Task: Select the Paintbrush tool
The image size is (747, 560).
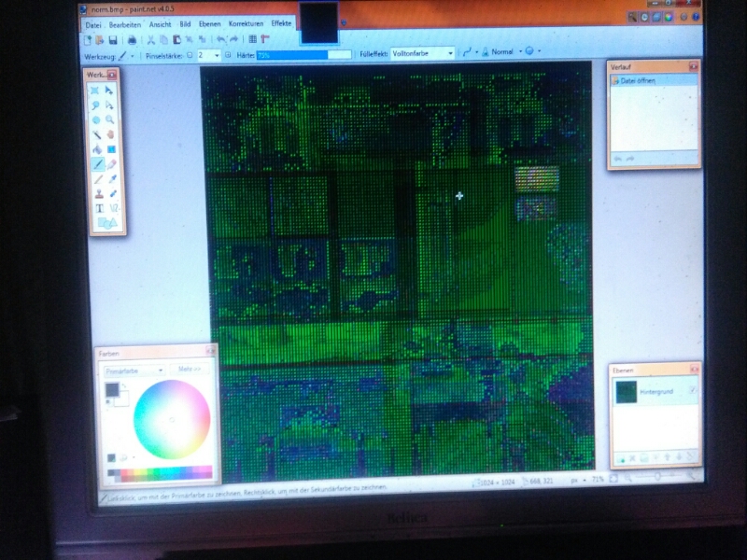Action: pyautogui.click(x=98, y=165)
